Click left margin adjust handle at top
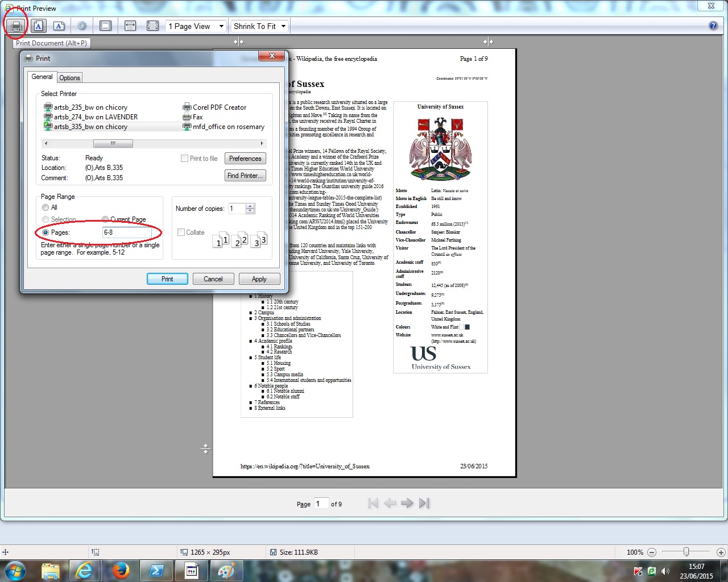 click(x=238, y=41)
